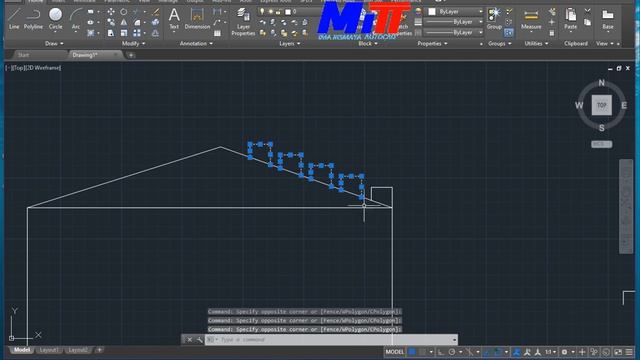Open the Layout1 tab
This screenshot has height=360, width=640.
49,350
